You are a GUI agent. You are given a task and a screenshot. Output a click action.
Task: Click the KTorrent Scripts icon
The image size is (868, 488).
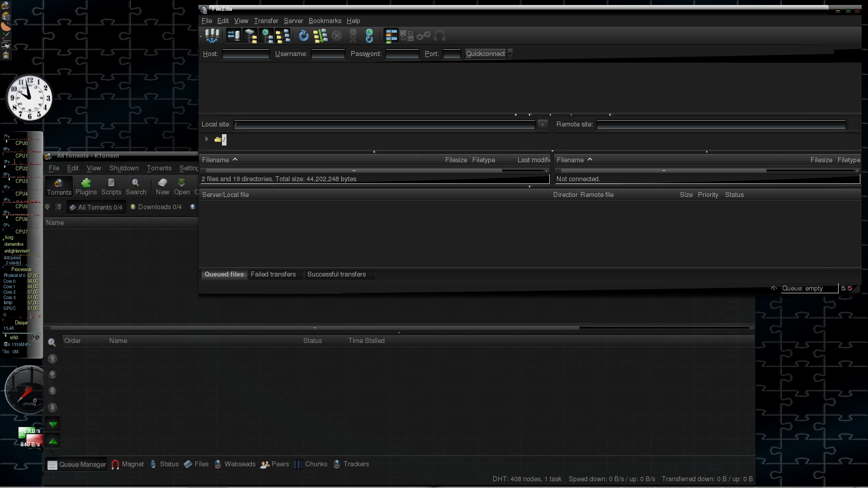111,183
